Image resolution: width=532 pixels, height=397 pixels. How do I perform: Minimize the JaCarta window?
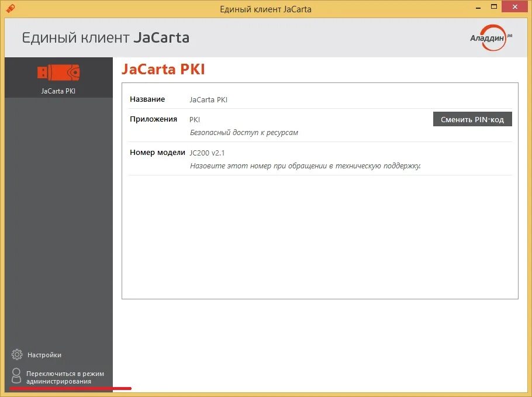pos(478,7)
